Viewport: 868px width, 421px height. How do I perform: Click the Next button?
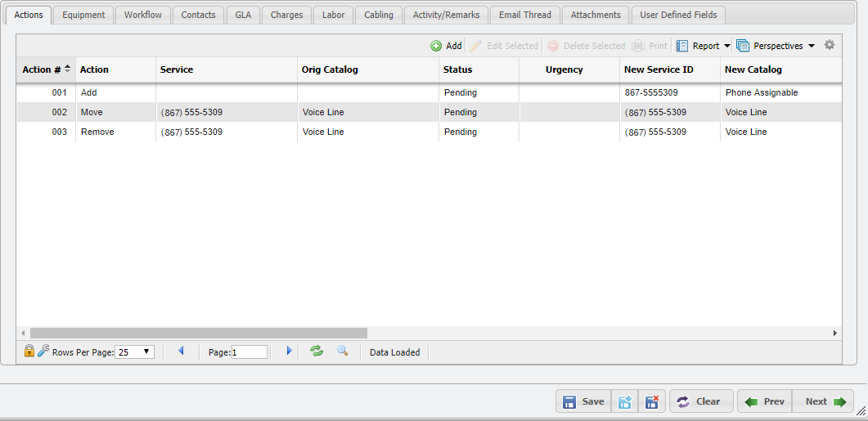pyautogui.click(x=824, y=401)
